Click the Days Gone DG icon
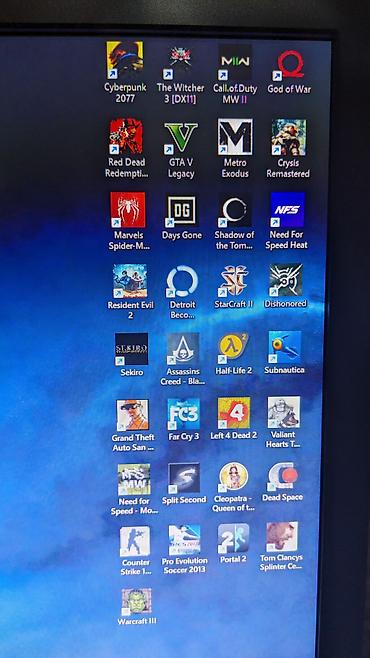Image resolution: width=370 pixels, height=658 pixels. 182,211
